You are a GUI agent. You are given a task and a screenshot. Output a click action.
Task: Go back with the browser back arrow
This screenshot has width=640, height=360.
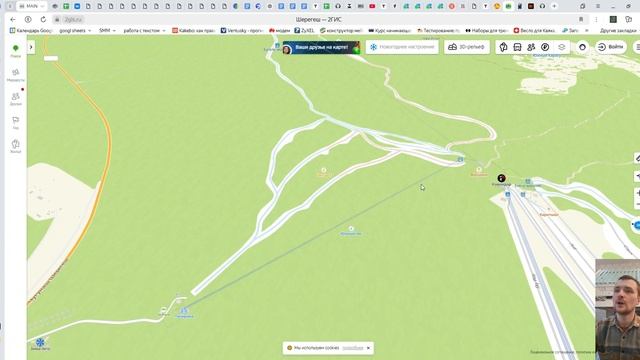click(13, 20)
